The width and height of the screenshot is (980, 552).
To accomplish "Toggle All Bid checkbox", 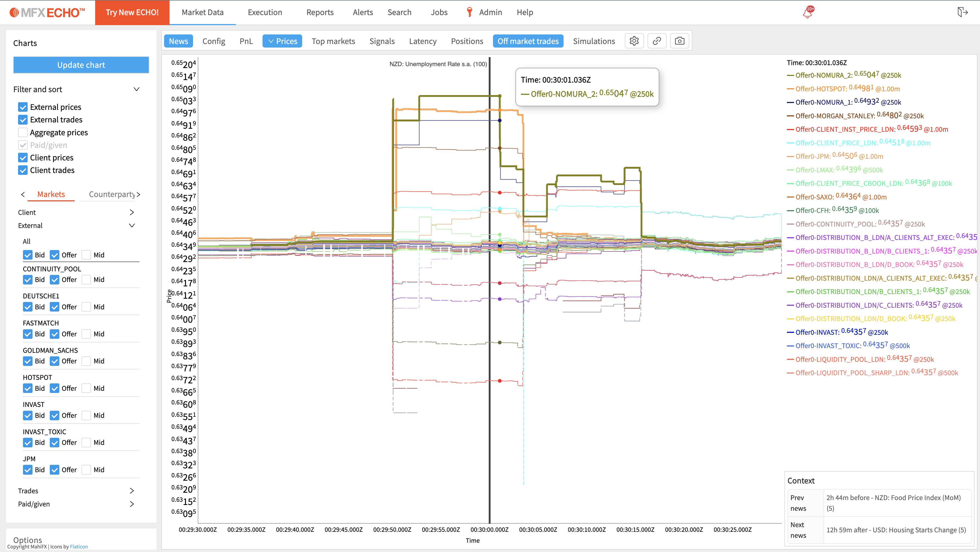I will pyautogui.click(x=27, y=255).
